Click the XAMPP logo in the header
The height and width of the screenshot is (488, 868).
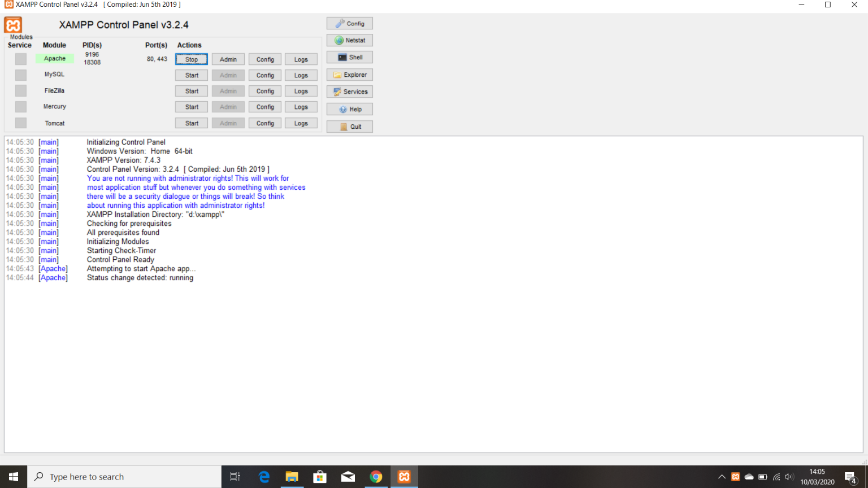[13, 25]
